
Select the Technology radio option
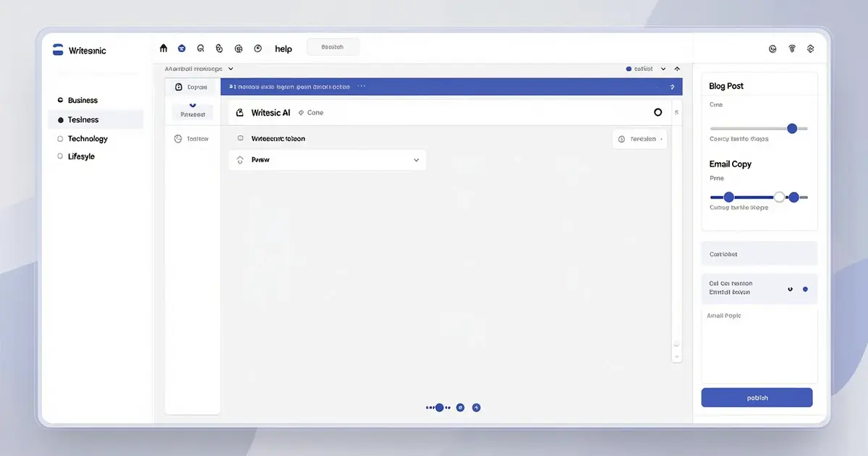coord(61,138)
